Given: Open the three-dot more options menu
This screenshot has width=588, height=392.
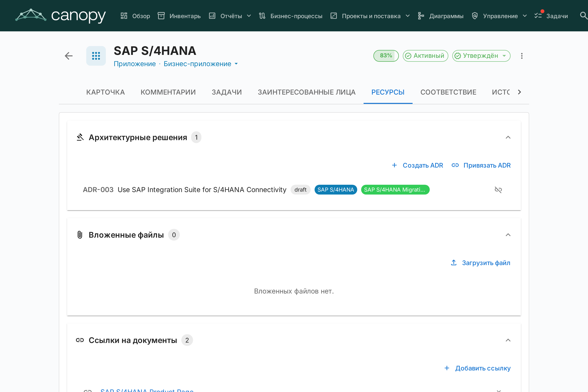Looking at the screenshot, I should (522, 56).
